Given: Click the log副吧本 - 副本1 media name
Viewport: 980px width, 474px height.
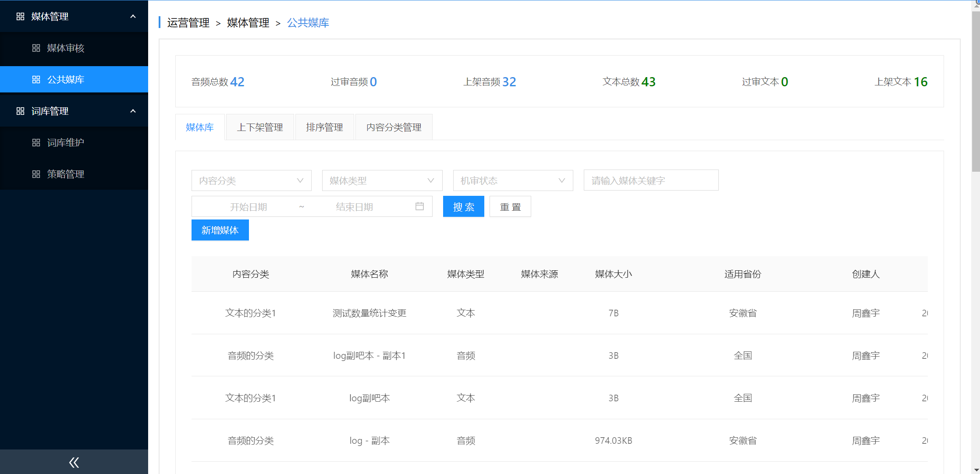Looking at the screenshot, I should pyautogui.click(x=369, y=356).
